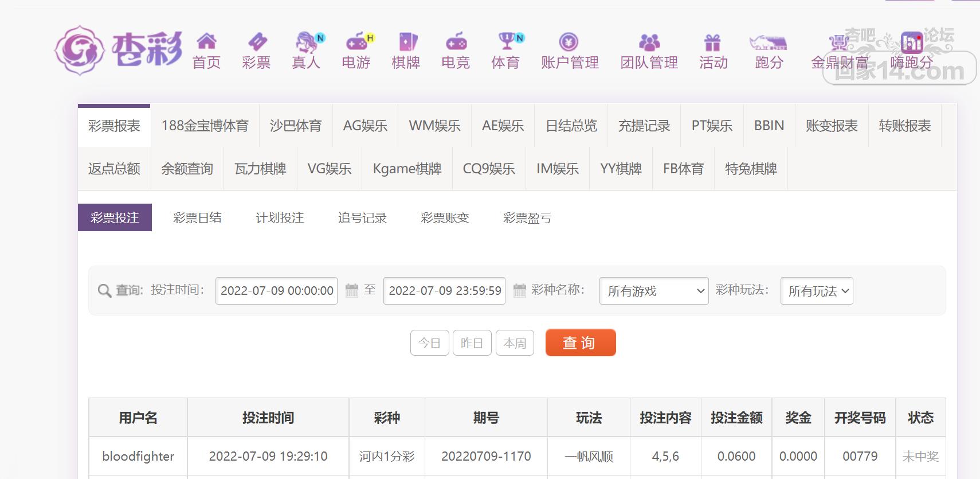Open calendar icon for end date
The height and width of the screenshot is (479, 980).
pos(520,290)
